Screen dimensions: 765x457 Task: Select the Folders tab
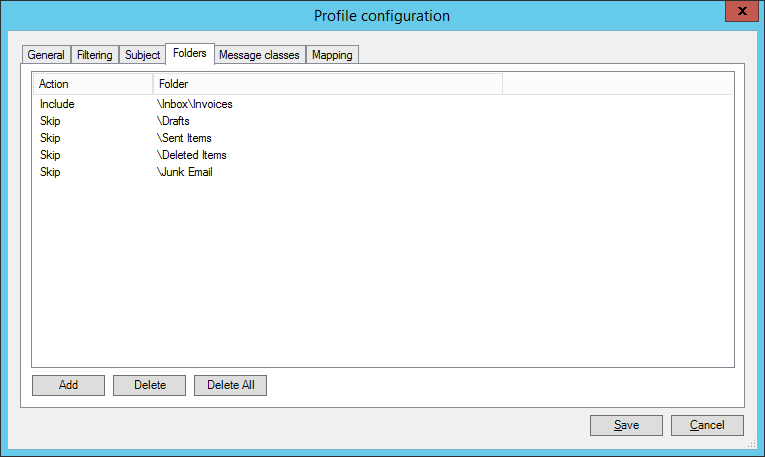click(190, 53)
